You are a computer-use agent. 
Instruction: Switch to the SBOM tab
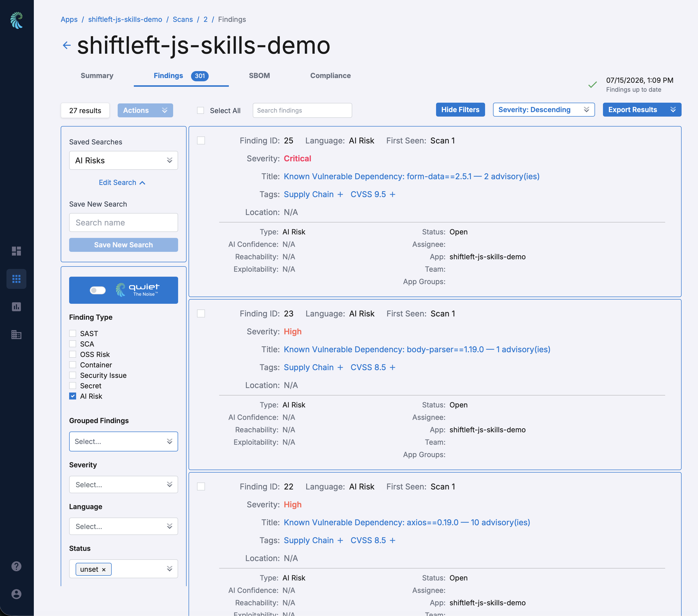click(x=259, y=76)
